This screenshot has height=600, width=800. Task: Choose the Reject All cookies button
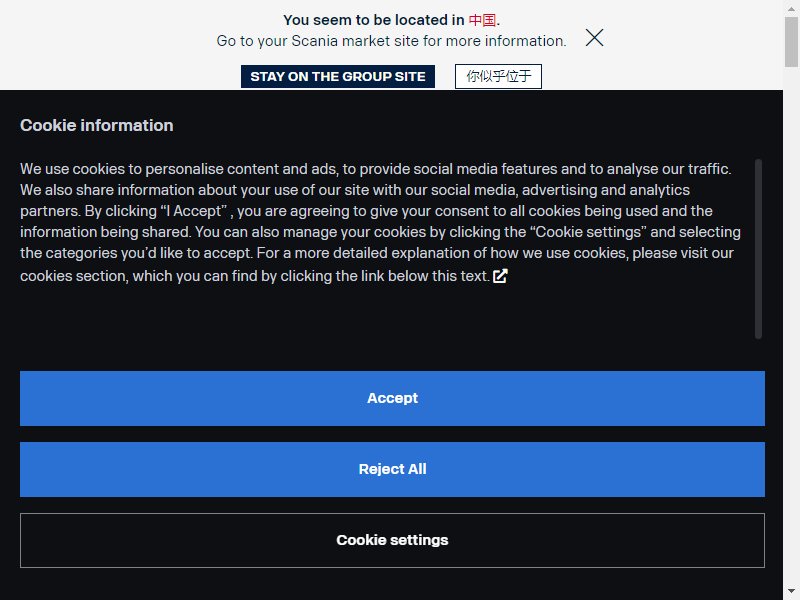coord(392,469)
